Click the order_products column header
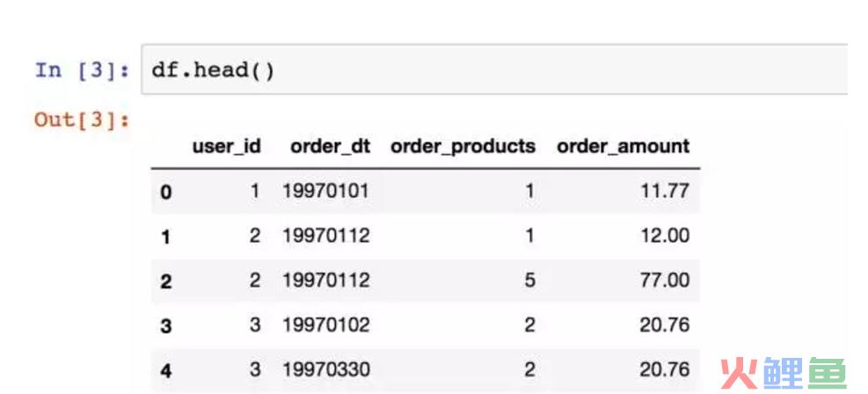The height and width of the screenshot is (394, 868). pyautogui.click(x=463, y=147)
